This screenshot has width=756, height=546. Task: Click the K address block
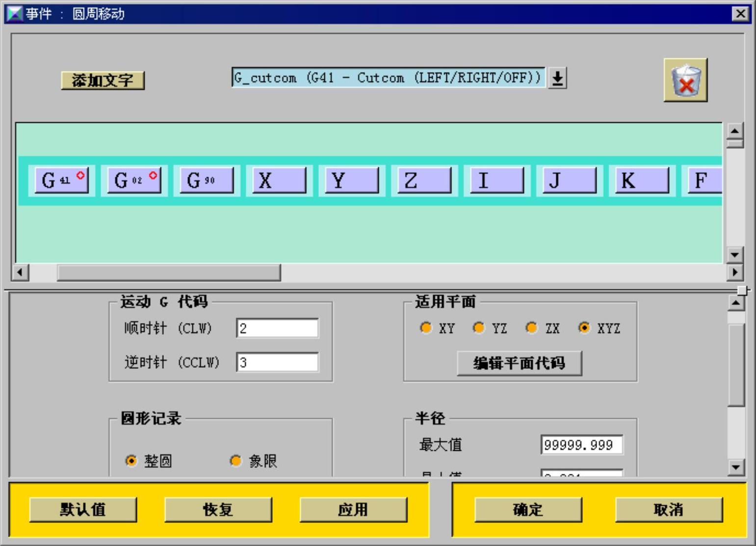click(x=643, y=180)
